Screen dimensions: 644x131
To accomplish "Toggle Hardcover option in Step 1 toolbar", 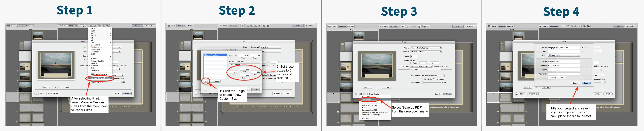I will pos(21,26).
